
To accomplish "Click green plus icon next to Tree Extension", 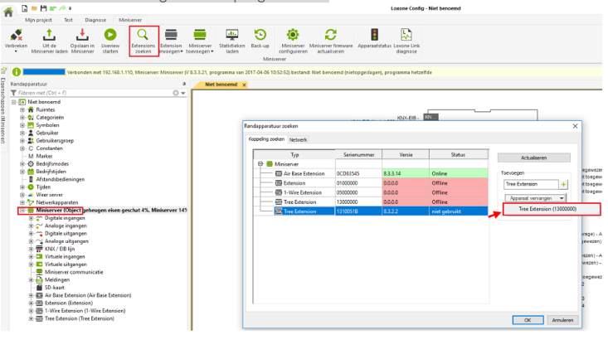I will 564,184.
